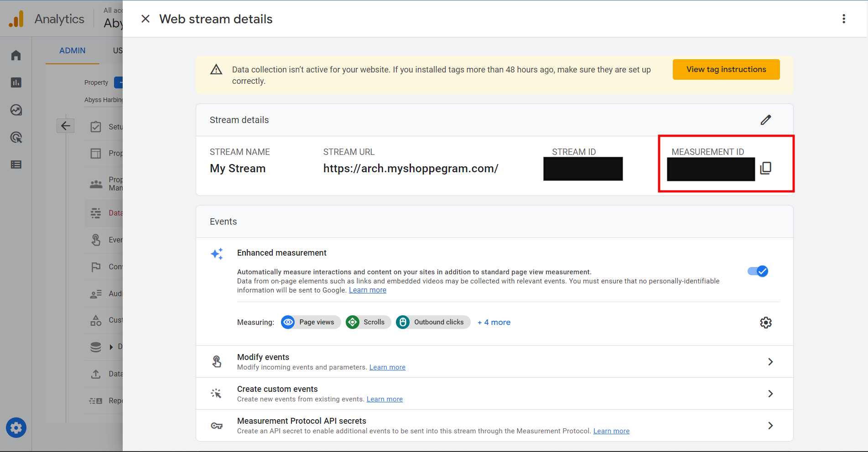Click the Page views measuring chip
This screenshot has height=452, width=868.
tap(311, 322)
